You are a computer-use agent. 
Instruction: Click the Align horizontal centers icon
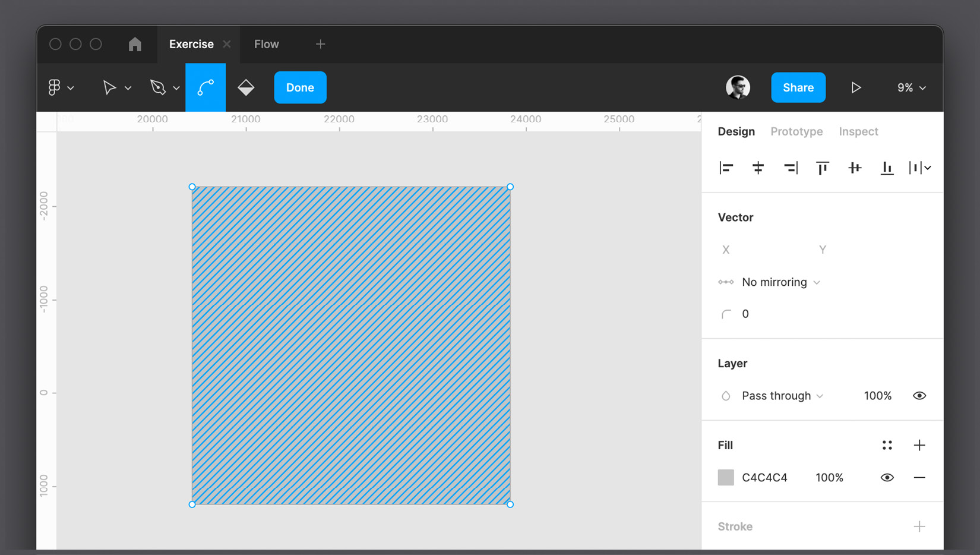(758, 168)
